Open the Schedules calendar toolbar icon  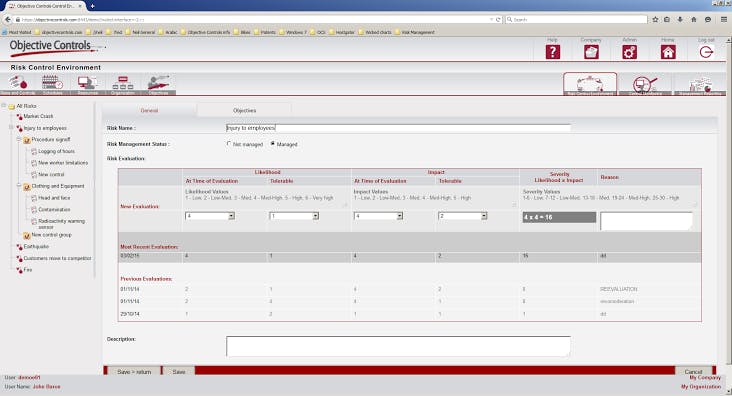pyautogui.click(x=52, y=83)
